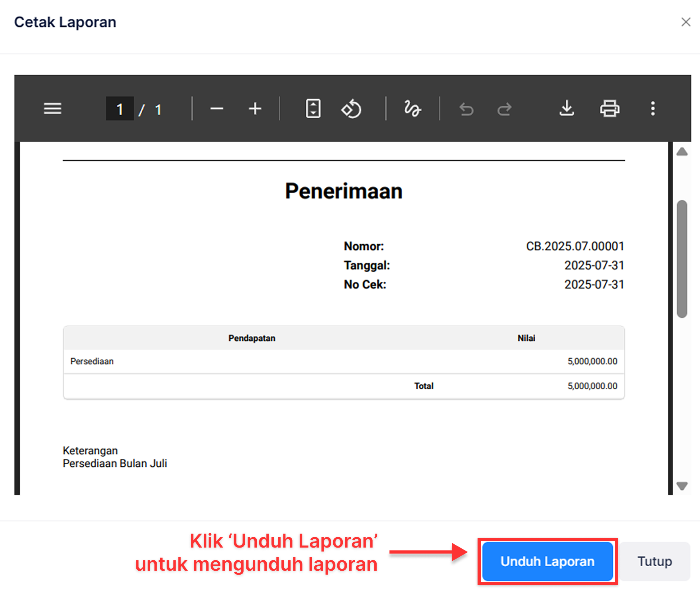Open the PDF sidebar hamburger menu
Screen dimensions: 700x593
tap(53, 108)
